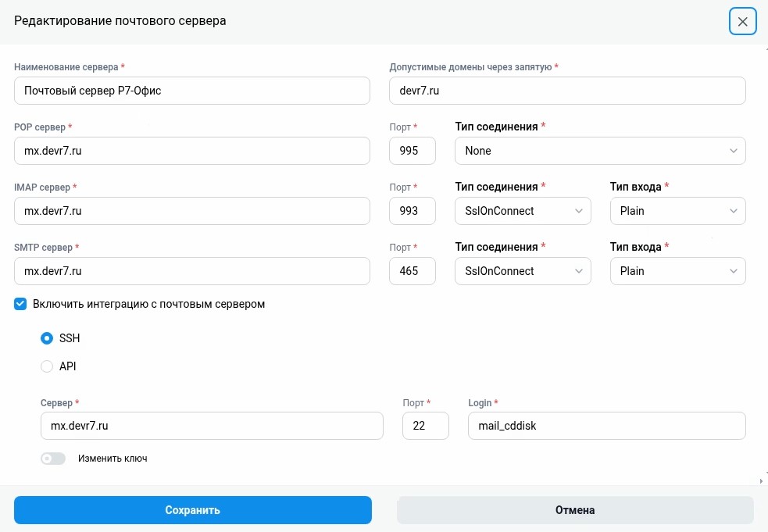Select the API radio option
The image size is (768, 532).
click(x=47, y=366)
